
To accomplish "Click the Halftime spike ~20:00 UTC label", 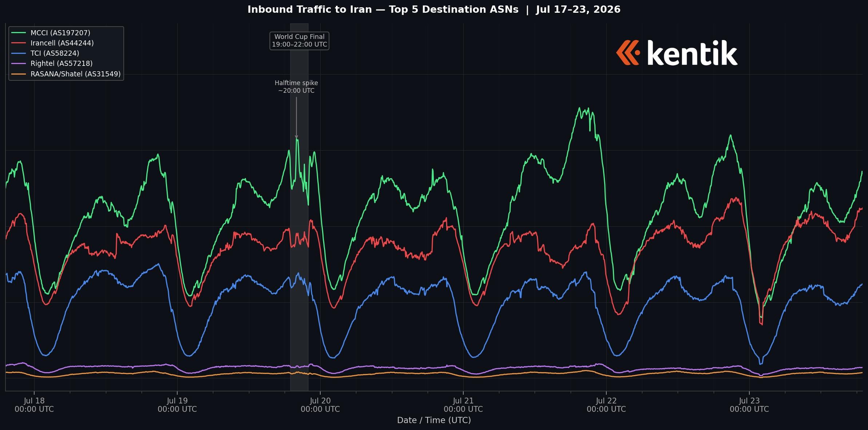I will (x=296, y=87).
